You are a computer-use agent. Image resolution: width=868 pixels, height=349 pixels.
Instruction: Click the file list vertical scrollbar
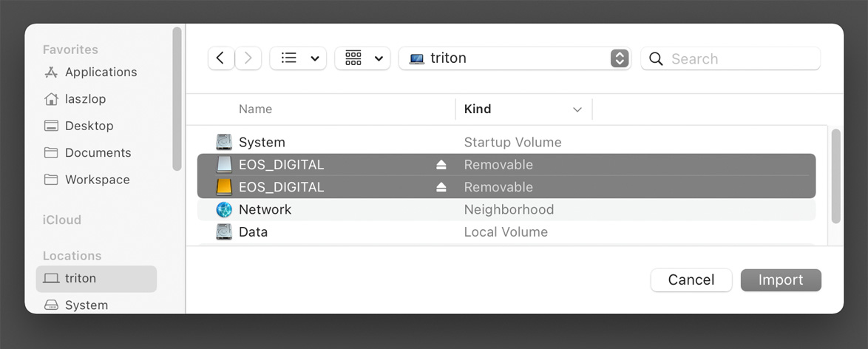click(836, 176)
